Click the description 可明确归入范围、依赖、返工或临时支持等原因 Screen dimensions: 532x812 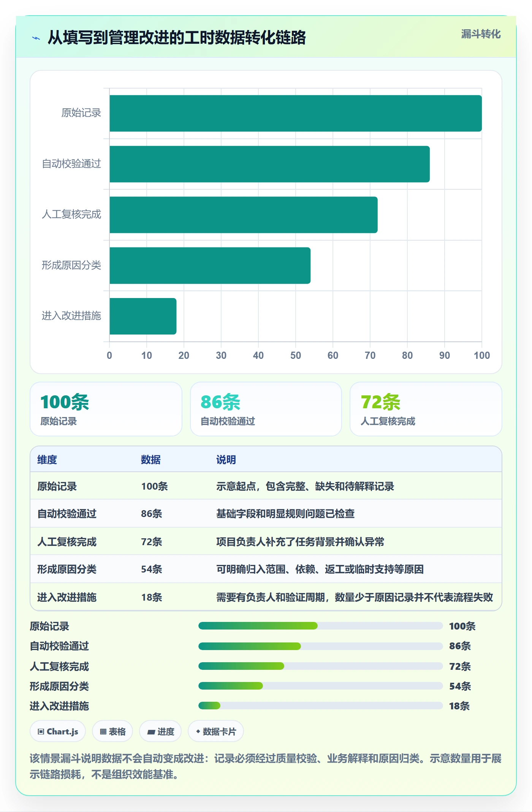tap(320, 569)
